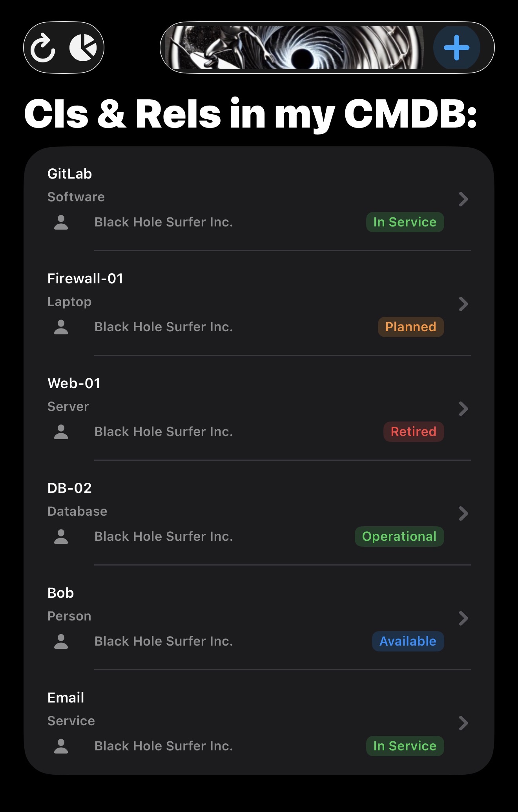Tap the blue plus add button
Screen dimensions: 518x812
456,48
